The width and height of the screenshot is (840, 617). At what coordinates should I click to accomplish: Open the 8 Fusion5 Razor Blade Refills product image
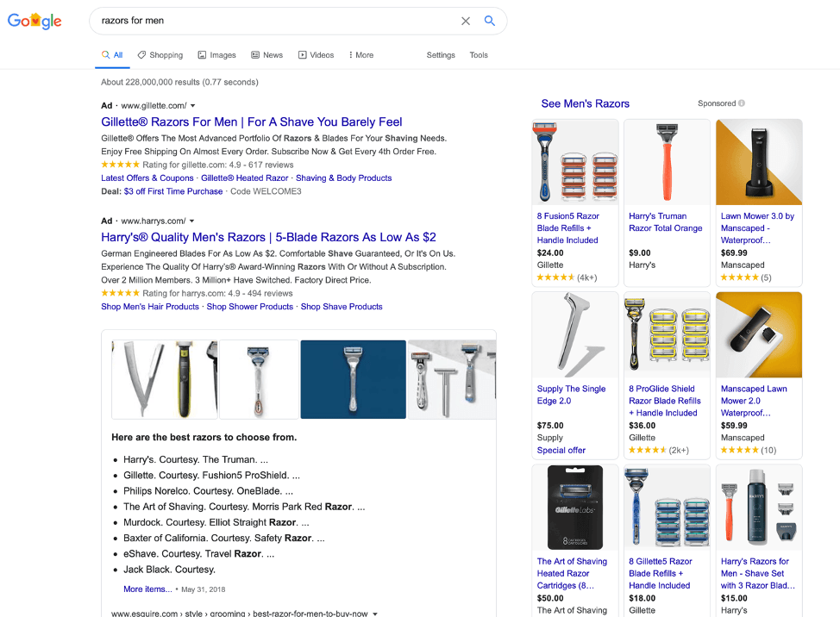(575, 162)
